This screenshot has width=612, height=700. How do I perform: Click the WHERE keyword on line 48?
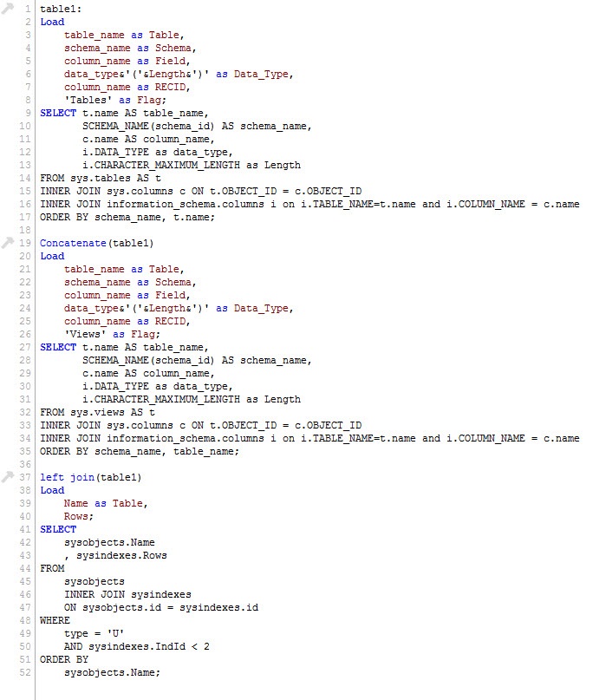[55, 620]
